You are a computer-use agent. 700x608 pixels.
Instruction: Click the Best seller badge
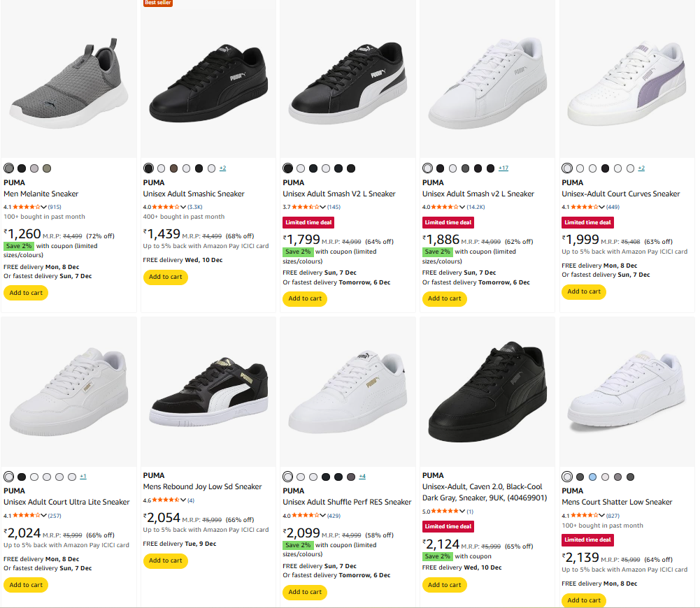coord(158,3)
